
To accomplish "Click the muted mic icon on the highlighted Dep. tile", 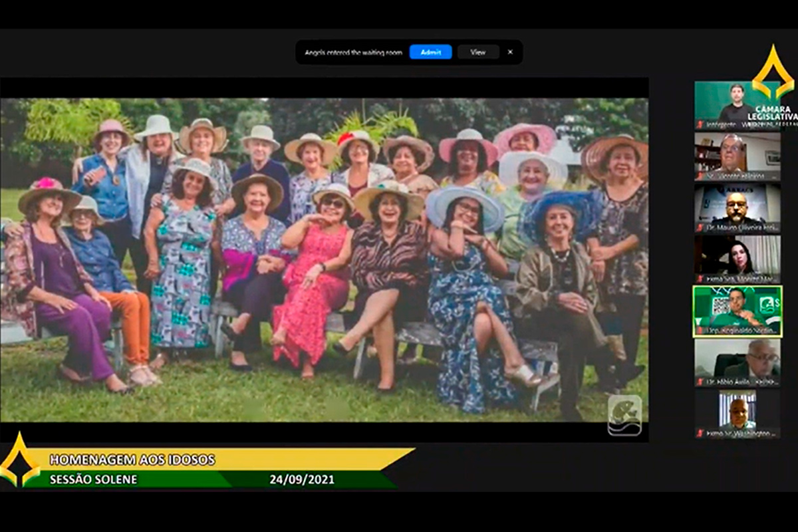I will click(700, 331).
